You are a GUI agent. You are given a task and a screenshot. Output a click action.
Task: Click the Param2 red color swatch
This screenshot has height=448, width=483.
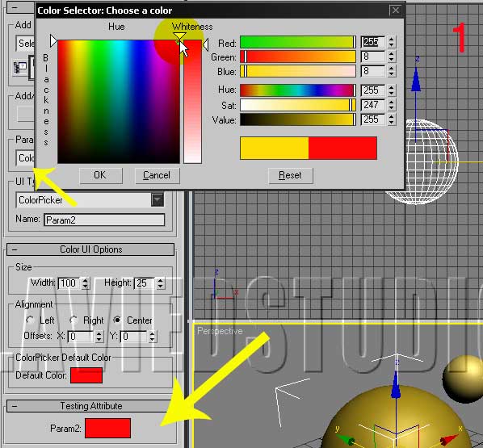(x=107, y=428)
